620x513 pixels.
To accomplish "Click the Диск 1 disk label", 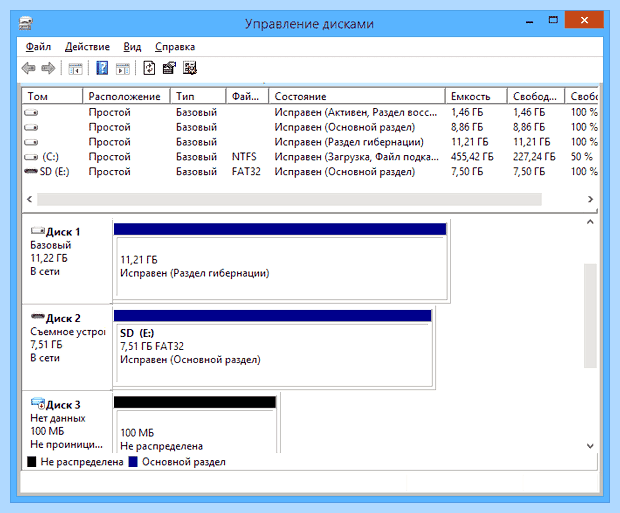I will [63, 232].
